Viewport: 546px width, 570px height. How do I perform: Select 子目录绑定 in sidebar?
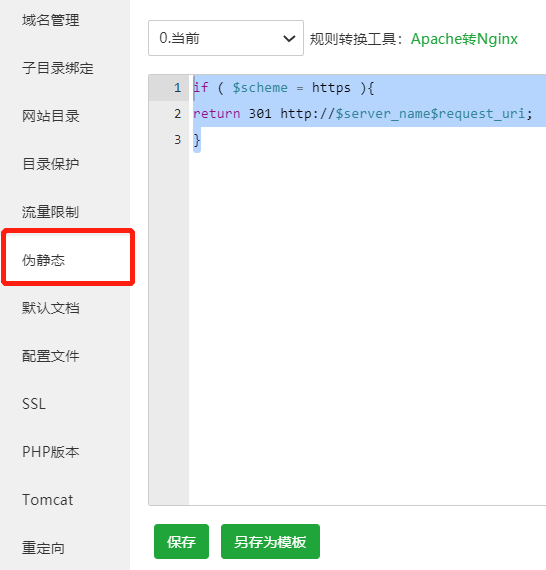[58, 68]
